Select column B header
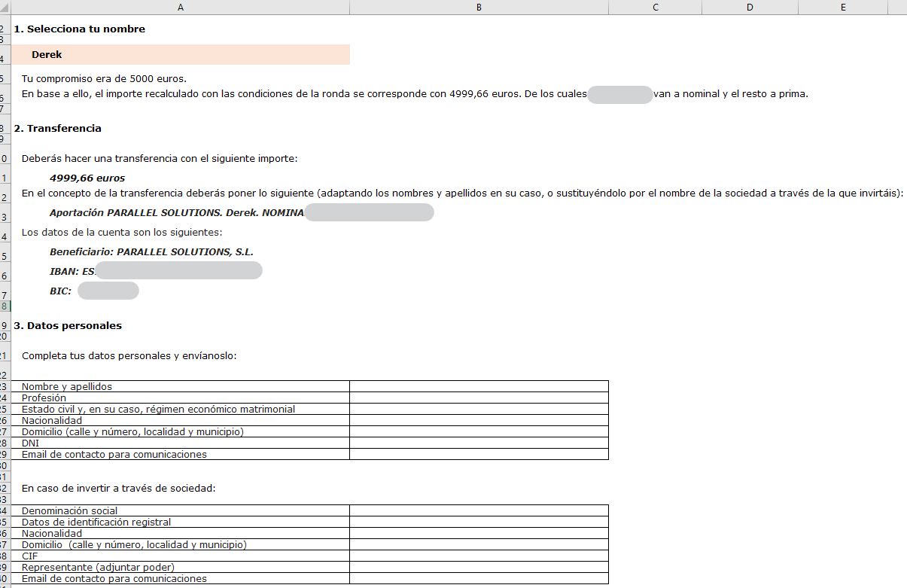This screenshot has width=907, height=588. (479, 7)
